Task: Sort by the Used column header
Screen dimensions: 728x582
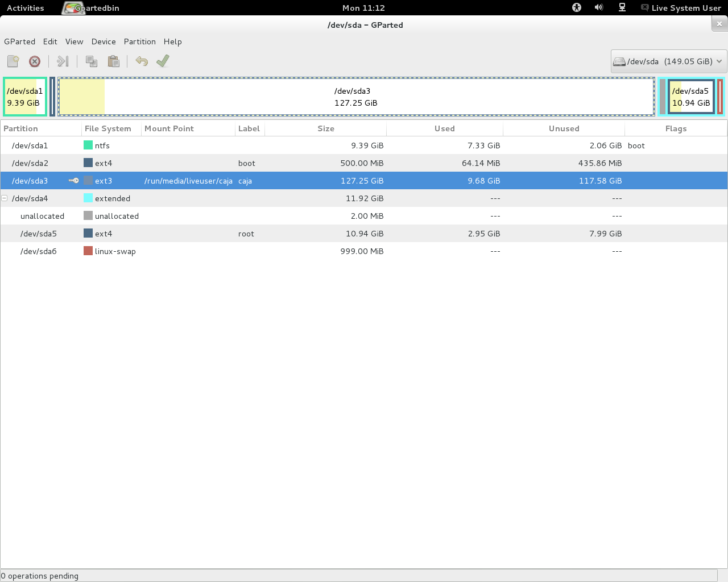Action: [445, 128]
